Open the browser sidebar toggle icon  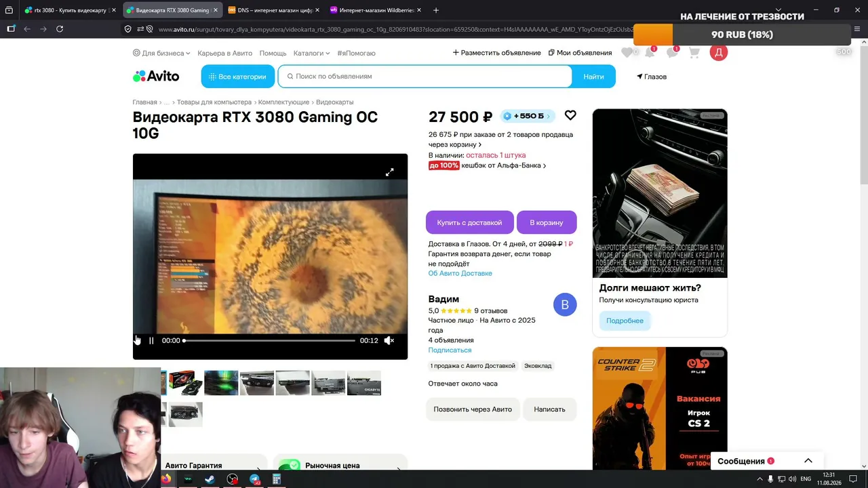coord(11,29)
